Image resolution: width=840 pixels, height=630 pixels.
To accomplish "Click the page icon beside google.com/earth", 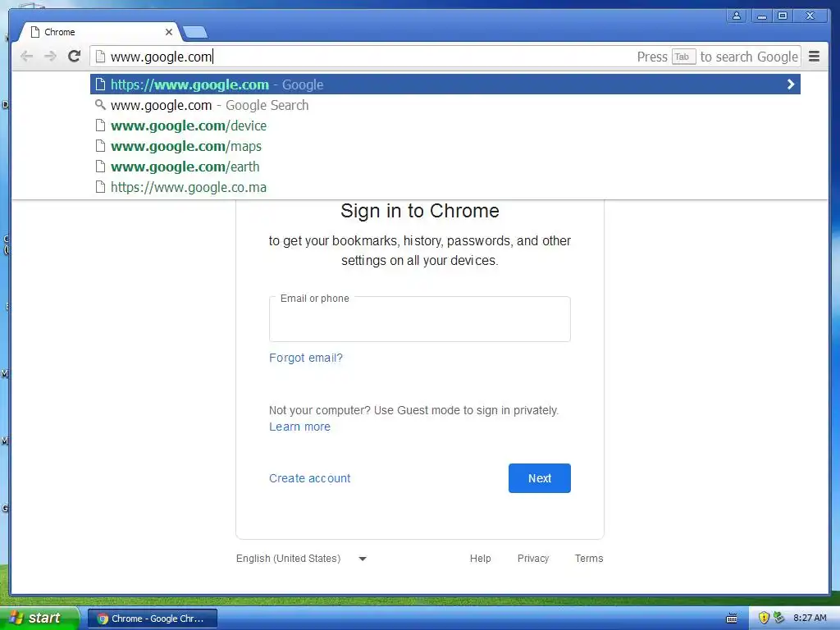I will (99, 166).
